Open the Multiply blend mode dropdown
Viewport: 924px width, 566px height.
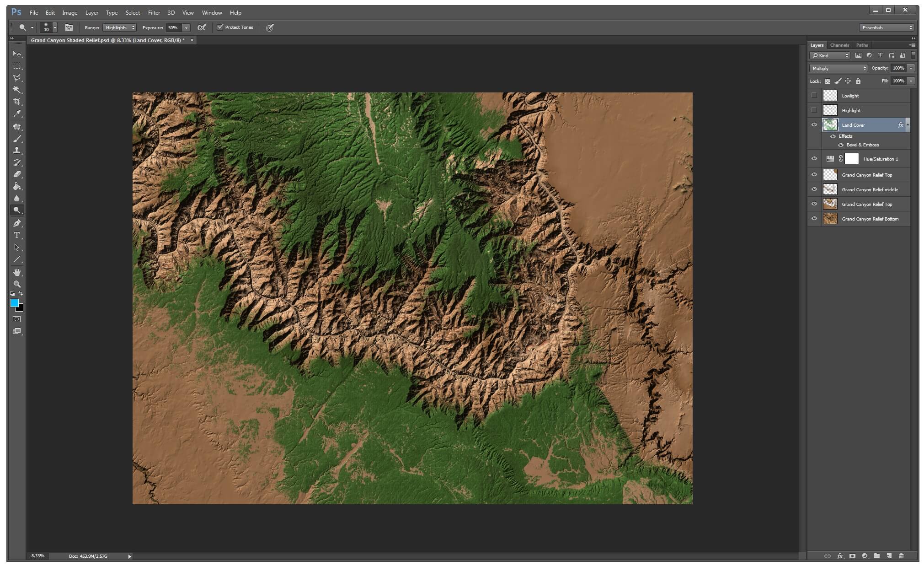pyautogui.click(x=838, y=68)
